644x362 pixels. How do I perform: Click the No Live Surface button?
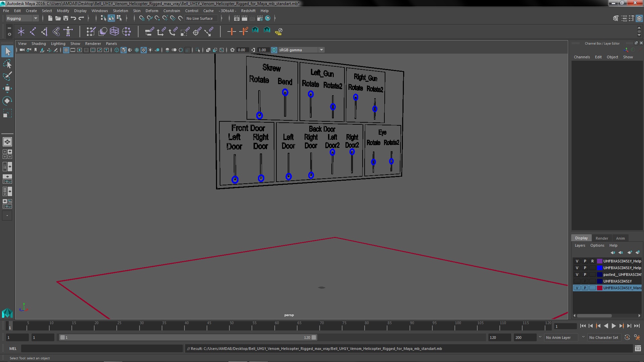tap(200, 18)
